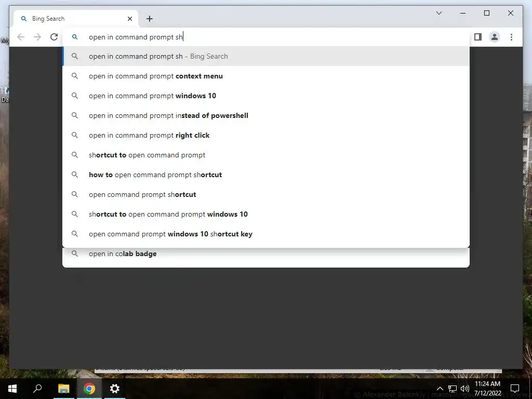Minimize the Chrome window
Screen dimensions: 532x399
tap(463, 13)
